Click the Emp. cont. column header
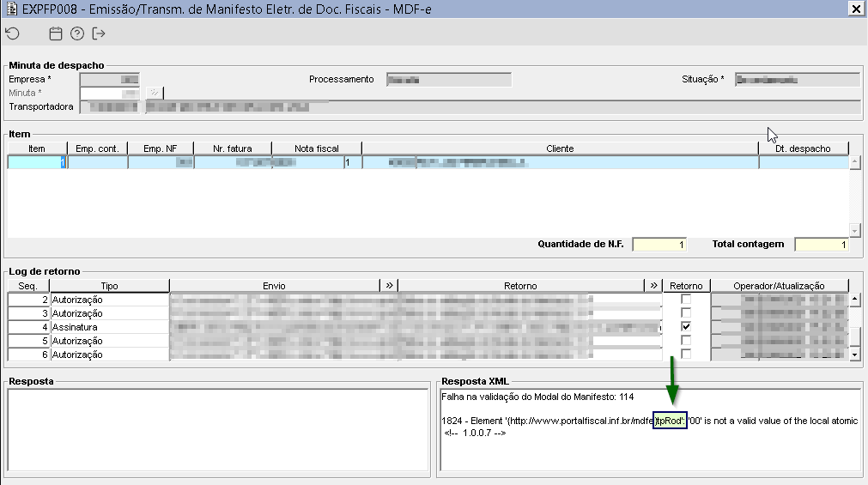The width and height of the screenshot is (868, 485). [x=97, y=149]
